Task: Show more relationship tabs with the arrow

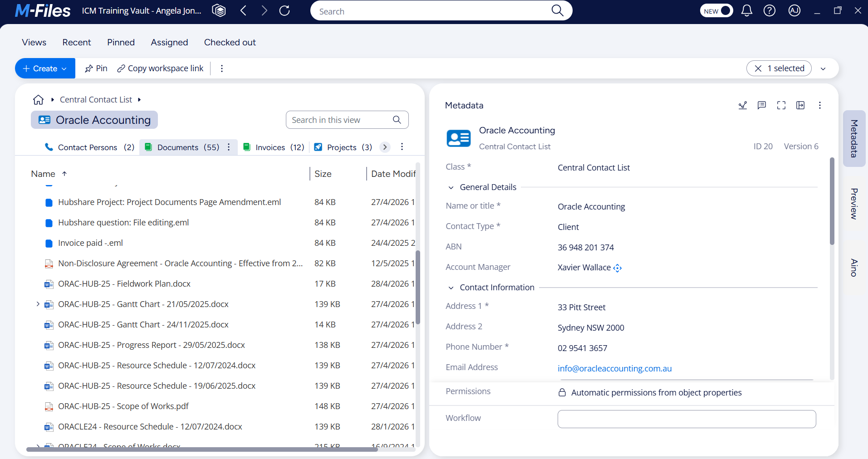Action: point(385,147)
